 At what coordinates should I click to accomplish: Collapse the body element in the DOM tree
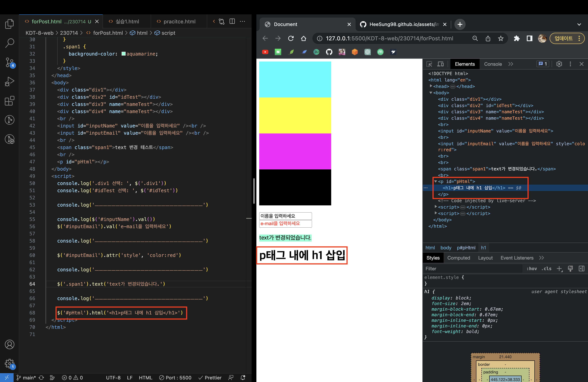(x=431, y=93)
